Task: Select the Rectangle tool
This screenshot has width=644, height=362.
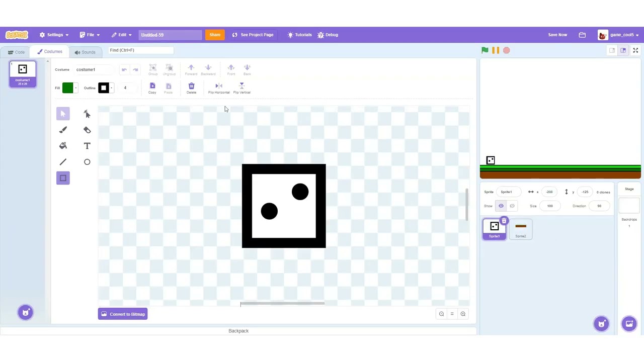Action: (x=63, y=178)
